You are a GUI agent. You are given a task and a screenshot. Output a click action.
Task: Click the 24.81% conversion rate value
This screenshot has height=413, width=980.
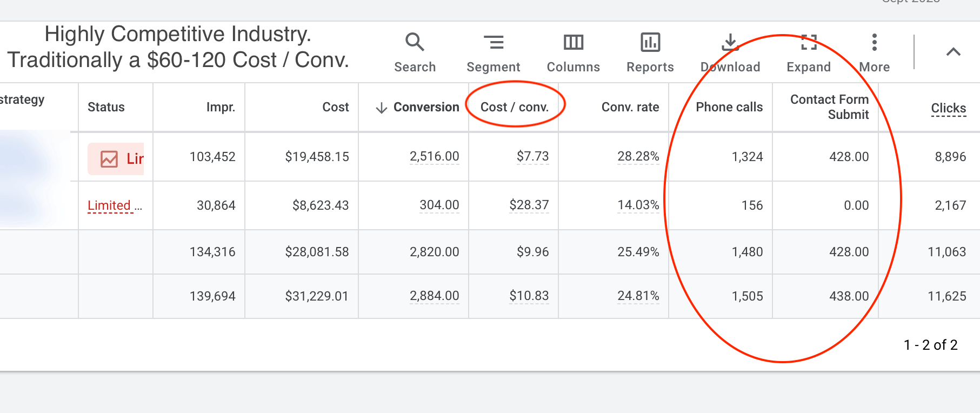point(638,296)
